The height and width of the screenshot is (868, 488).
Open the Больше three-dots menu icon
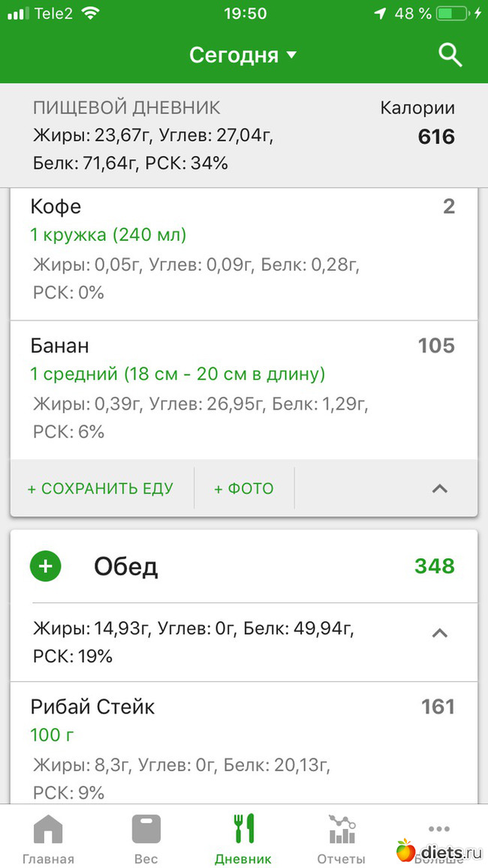[438, 830]
